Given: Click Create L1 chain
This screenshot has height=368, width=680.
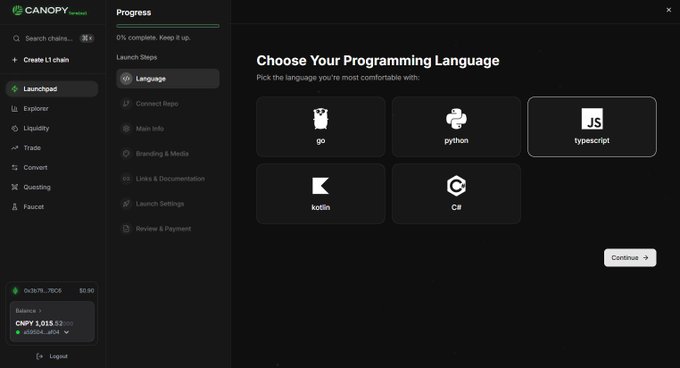Looking at the screenshot, I should coord(46,60).
